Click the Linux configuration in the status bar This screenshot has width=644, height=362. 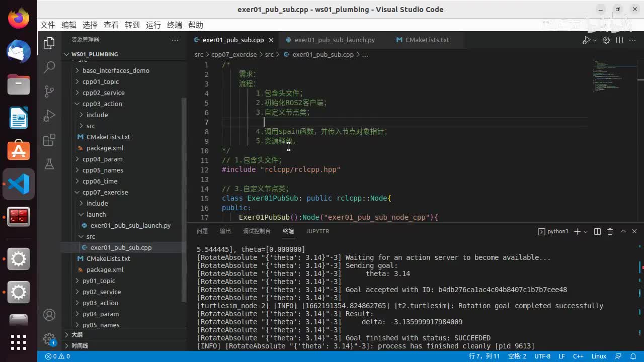pos(599,356)
